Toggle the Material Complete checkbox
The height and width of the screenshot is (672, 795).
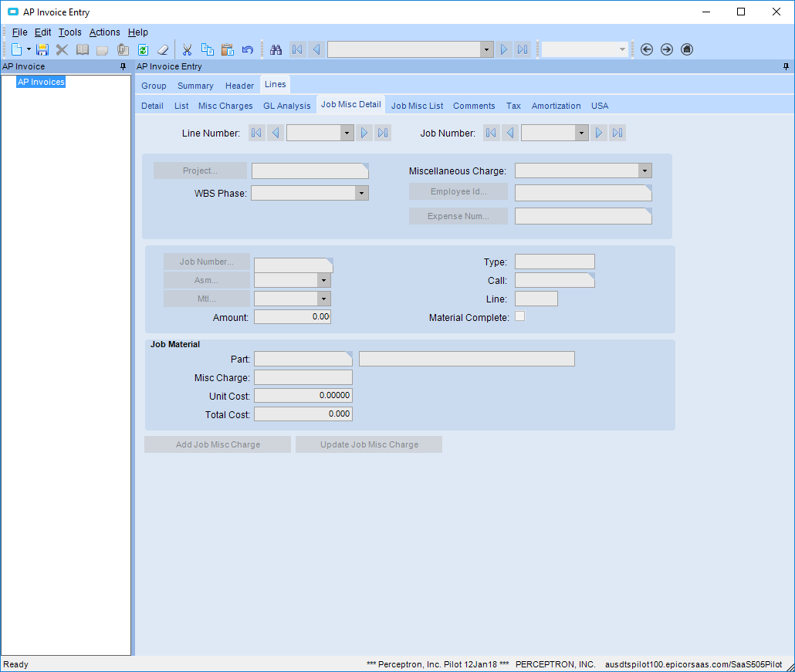point(519,316)
